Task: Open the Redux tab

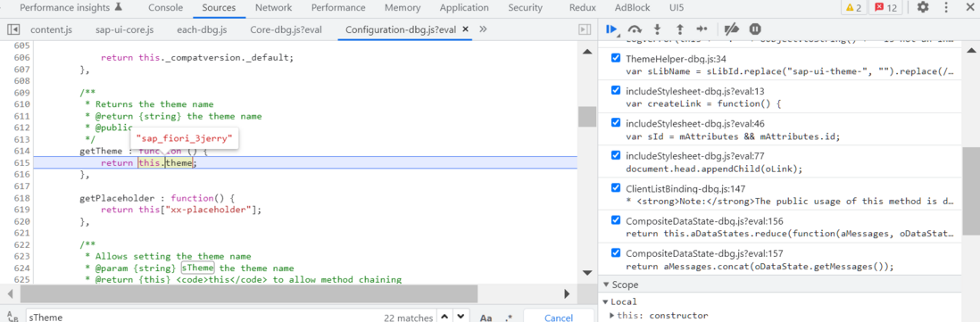Action: pos(582,7)
